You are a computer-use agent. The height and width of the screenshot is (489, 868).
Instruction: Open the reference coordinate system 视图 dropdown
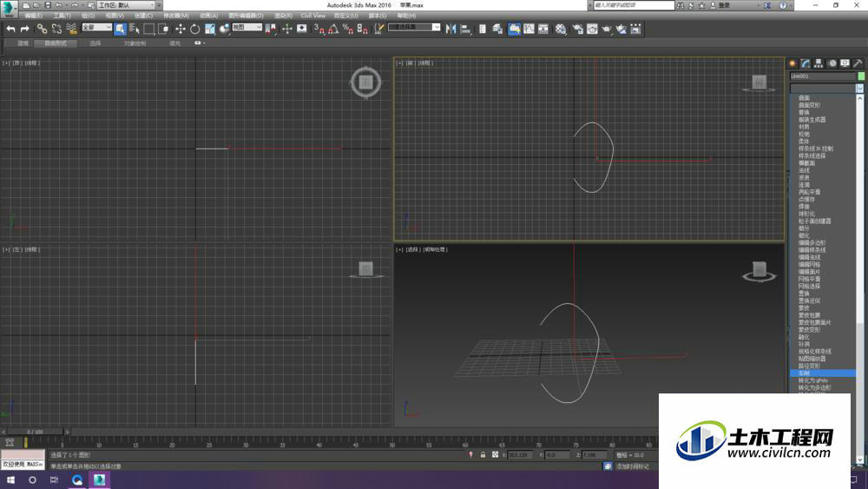coord(247,27)
